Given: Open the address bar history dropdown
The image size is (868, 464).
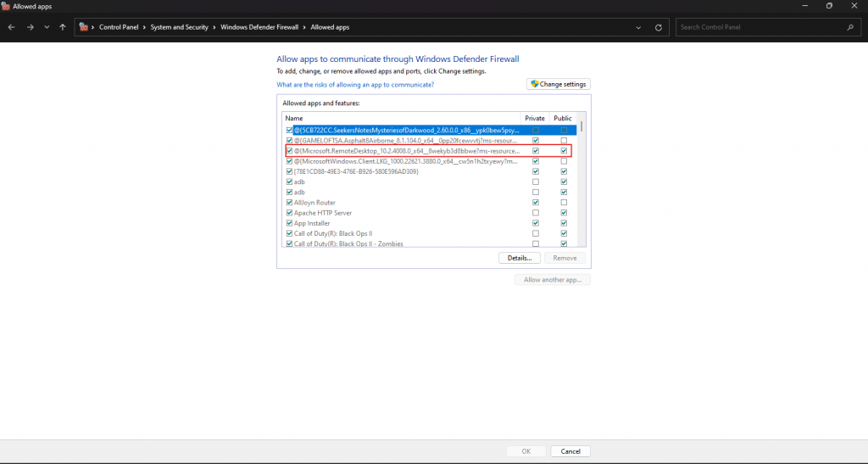Looking at the screenshot, I should coord(638,27).
